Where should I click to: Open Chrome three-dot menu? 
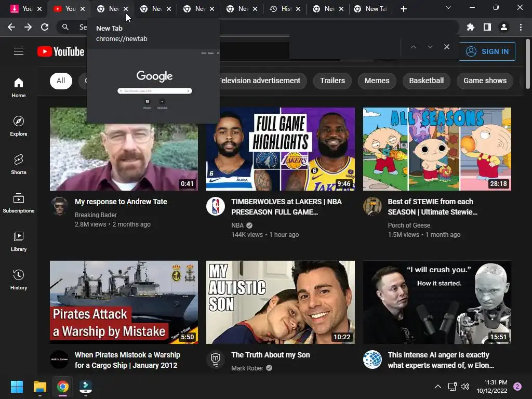[x=521, y=27]
